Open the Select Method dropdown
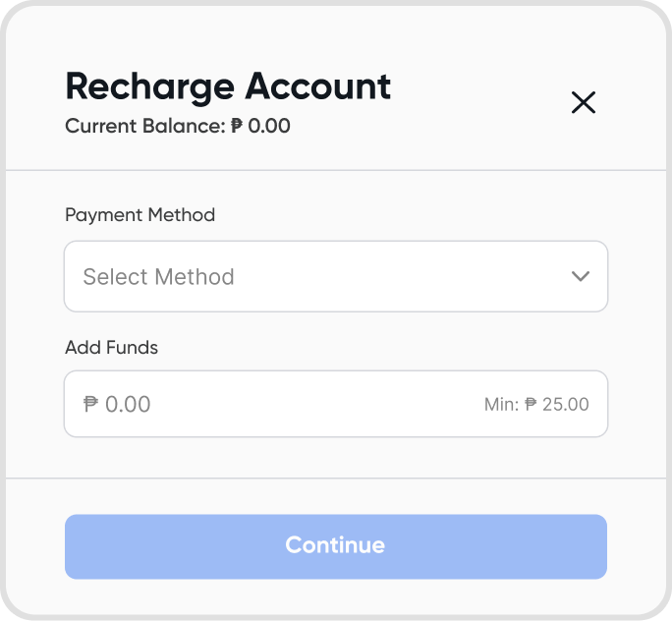 pos(336,276)
